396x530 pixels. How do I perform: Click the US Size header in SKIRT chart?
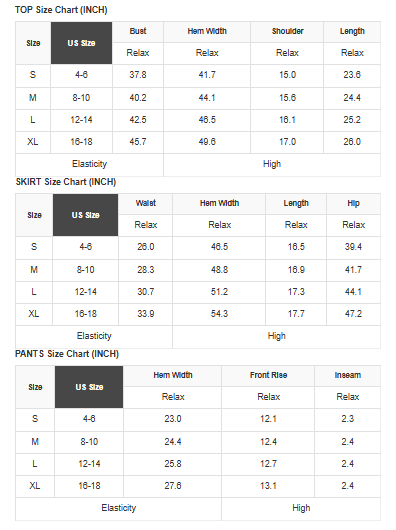85,215
